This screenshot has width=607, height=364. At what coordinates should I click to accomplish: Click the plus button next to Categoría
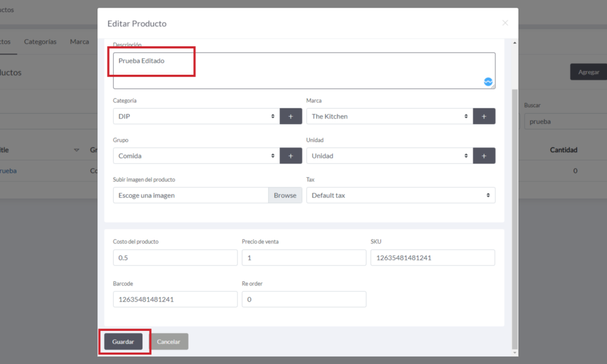(290, 116)
